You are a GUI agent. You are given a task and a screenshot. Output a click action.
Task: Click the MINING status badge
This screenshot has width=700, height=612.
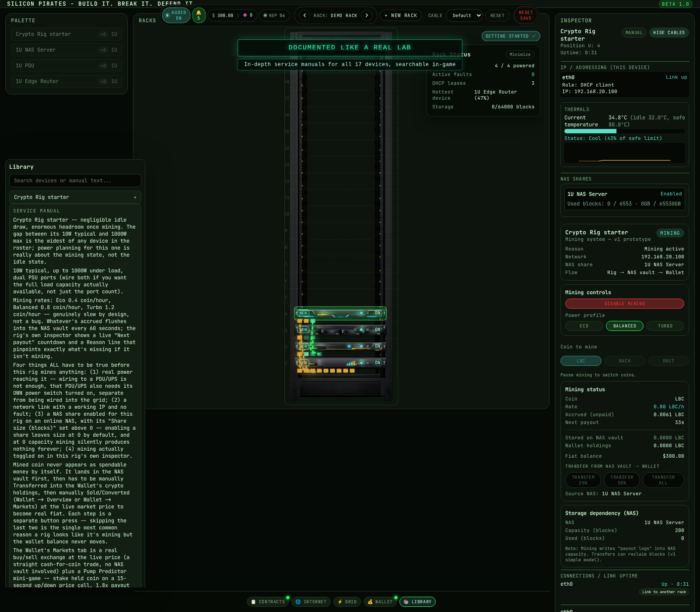pos(670,233)
